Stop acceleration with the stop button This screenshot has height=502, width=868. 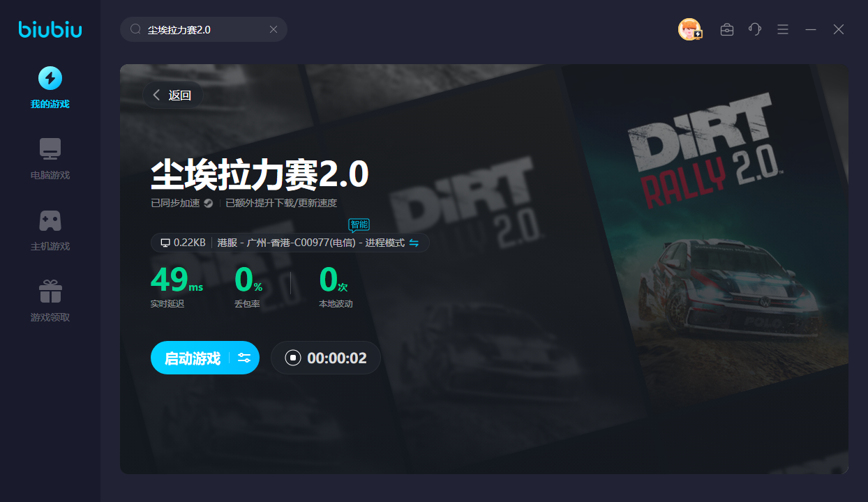tap(293, 358)
